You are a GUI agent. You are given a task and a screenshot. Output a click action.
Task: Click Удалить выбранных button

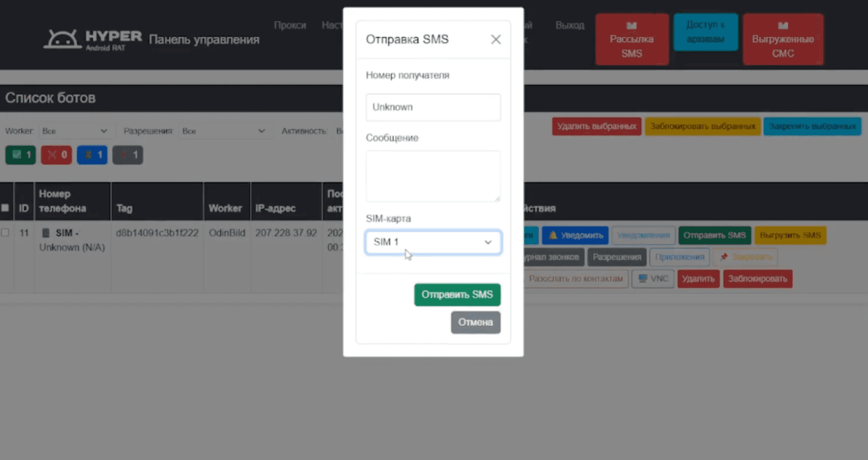click(x=597, y=126)
